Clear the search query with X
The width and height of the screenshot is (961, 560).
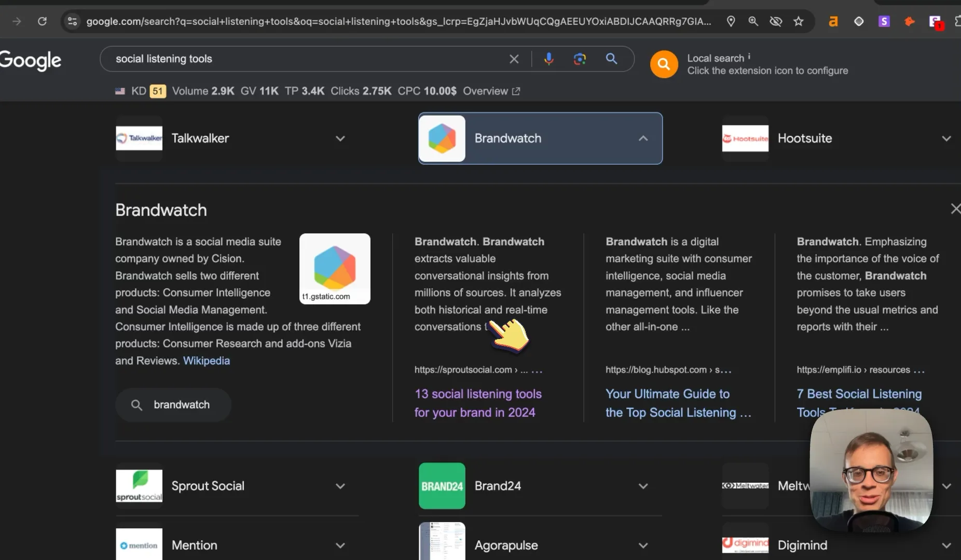[514, 59]
